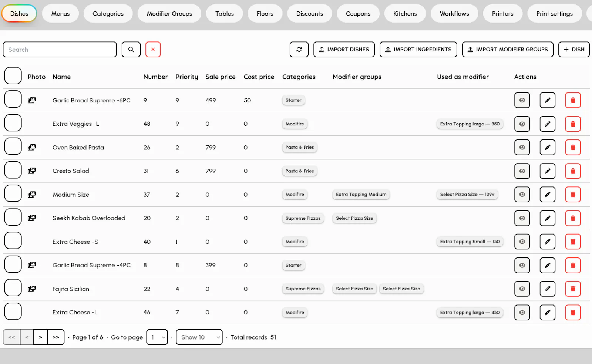Toggle visibility eye for Extra Cheese -L
This screenshot has width=592, height=364.
pyautogui.click(x=522, y=313)
